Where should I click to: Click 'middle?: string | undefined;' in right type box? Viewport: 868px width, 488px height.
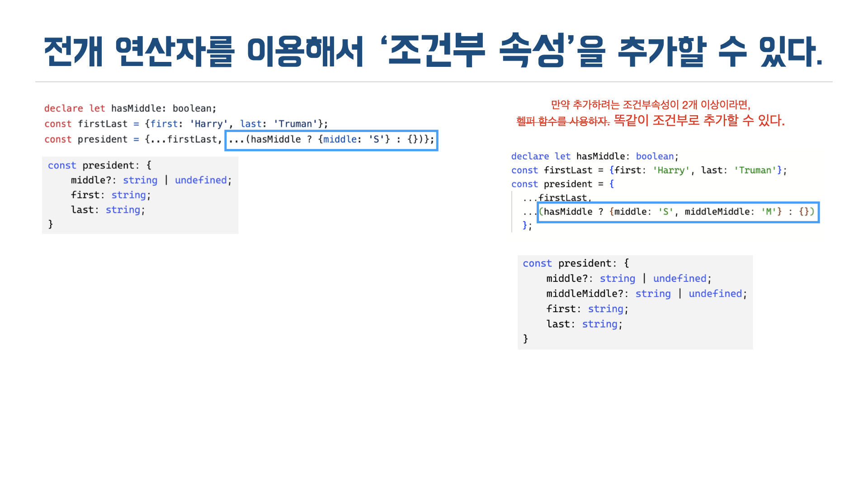click(x=629, y=279)
